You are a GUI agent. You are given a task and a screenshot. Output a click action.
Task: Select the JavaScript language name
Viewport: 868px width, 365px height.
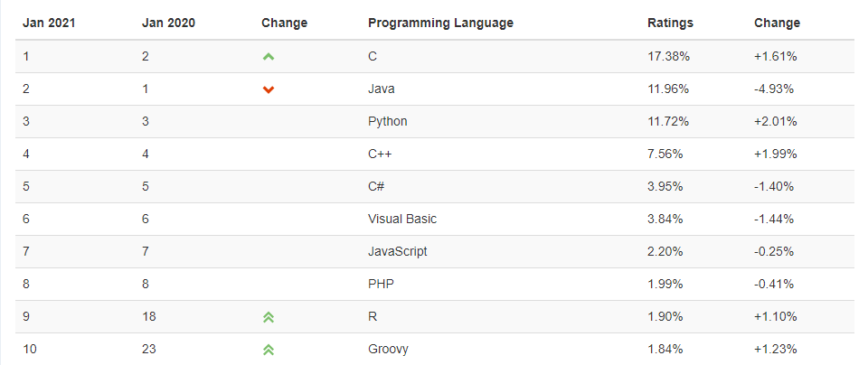click(x=398, y=252)
